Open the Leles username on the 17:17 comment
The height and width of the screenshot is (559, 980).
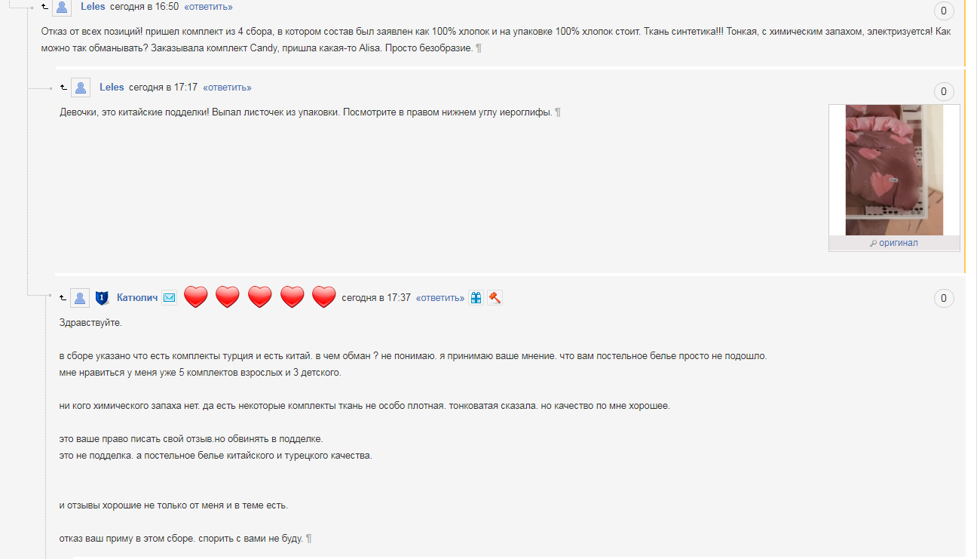pyautogui.click(x=112, y=88)
